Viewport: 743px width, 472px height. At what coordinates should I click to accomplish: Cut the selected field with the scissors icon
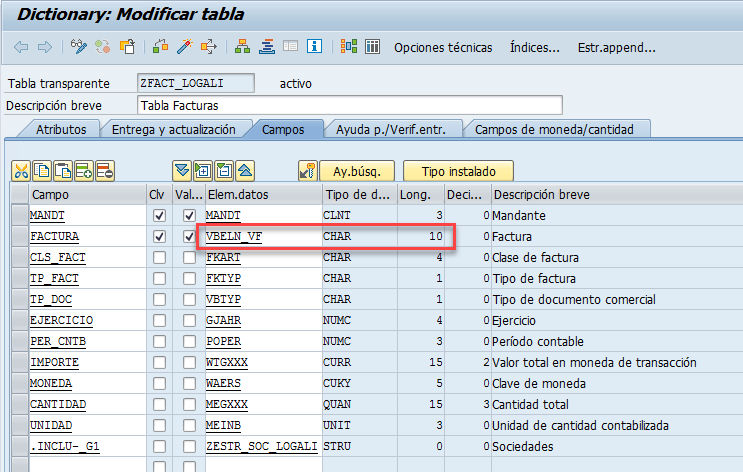[21, 171]
